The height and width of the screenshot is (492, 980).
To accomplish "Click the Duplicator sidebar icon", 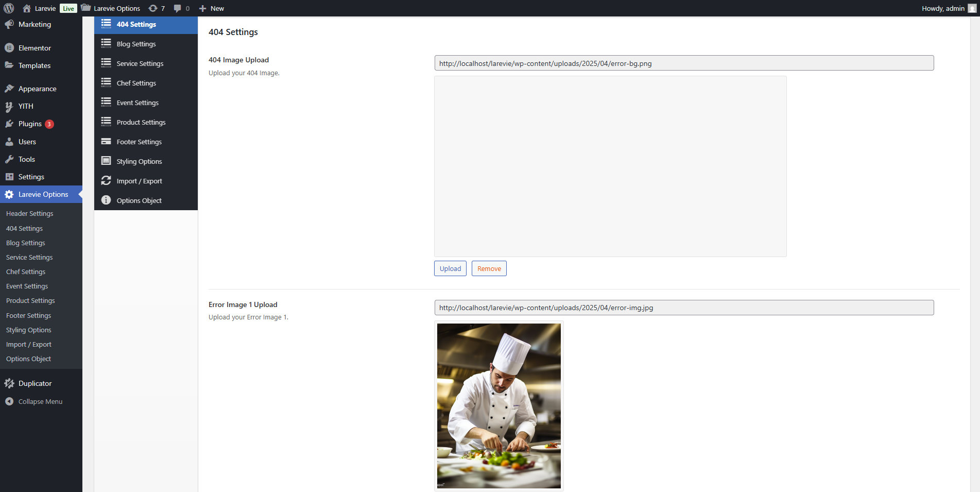I will (9, 383).
